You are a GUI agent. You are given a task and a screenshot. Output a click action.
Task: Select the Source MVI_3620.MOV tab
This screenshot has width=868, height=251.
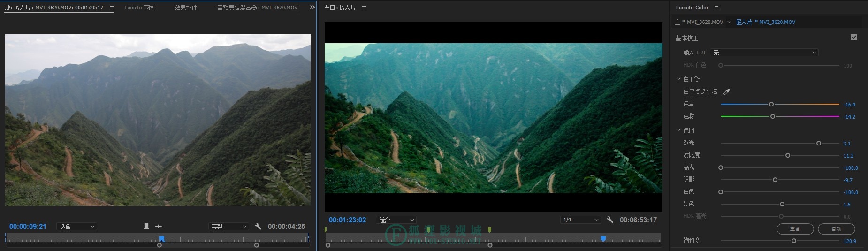[54, 8]
